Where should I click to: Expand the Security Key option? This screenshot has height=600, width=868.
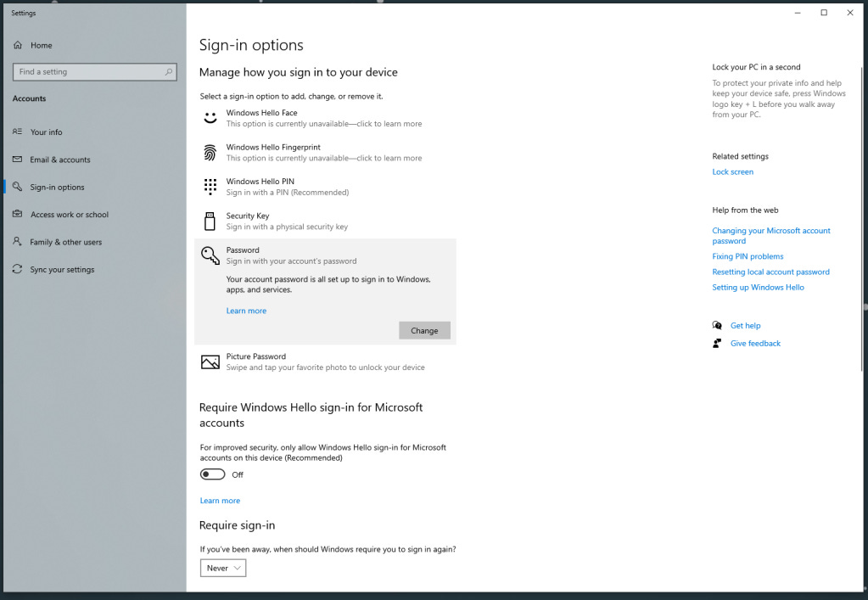[326, 221]
